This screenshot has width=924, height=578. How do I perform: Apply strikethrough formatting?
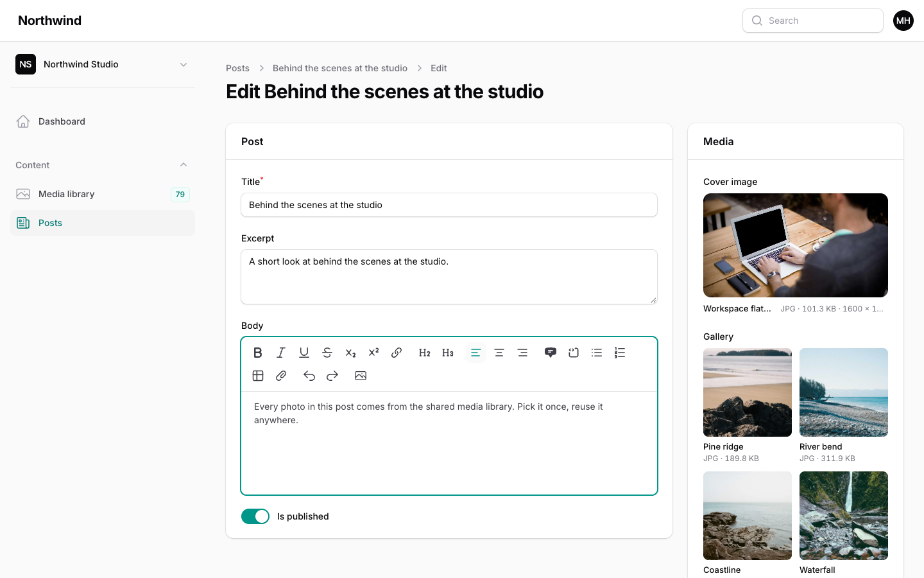(327, 353)
